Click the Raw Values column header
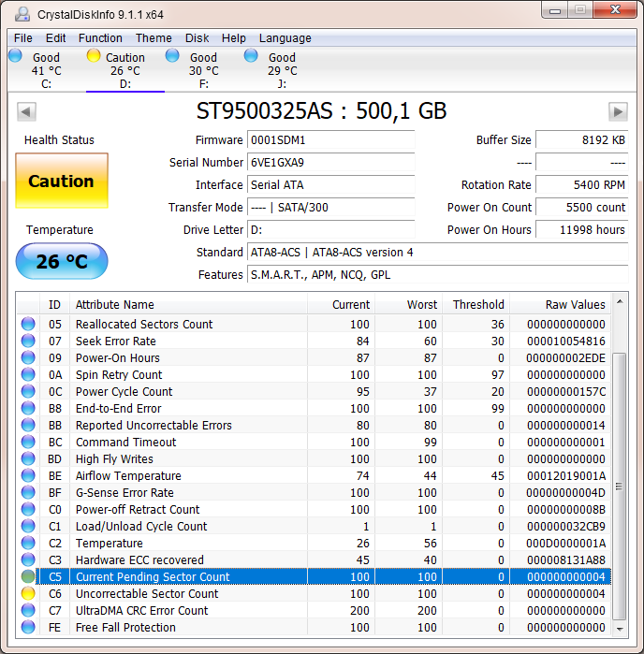The height and width of the screenshot is (654, 644). (560, 304)
